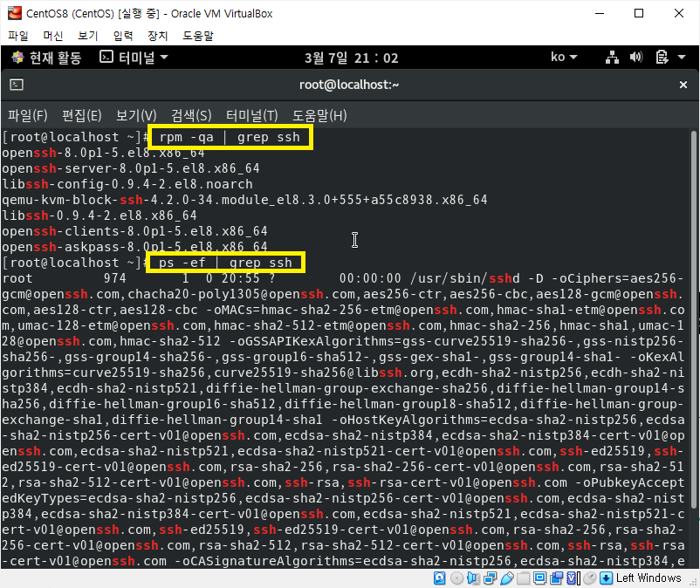Click the libssh-0.9.4-2.el8.x86_64 line
The height and width of the screenshot is (588, 700).
[100, 215]
